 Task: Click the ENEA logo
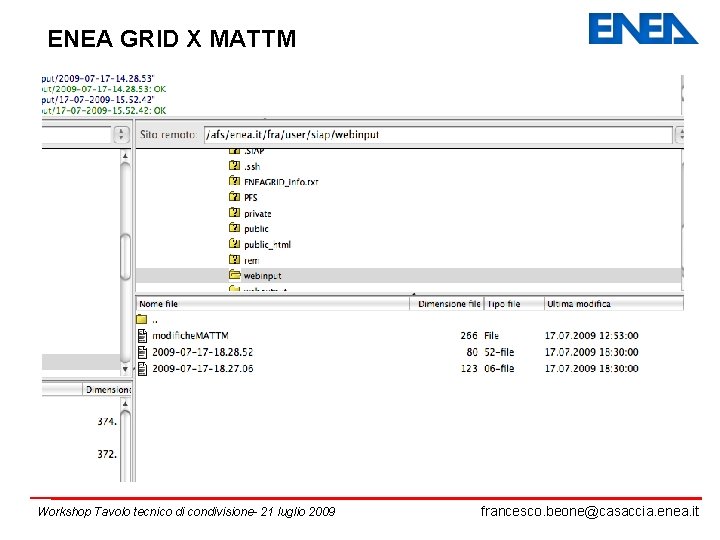[643, 28]
